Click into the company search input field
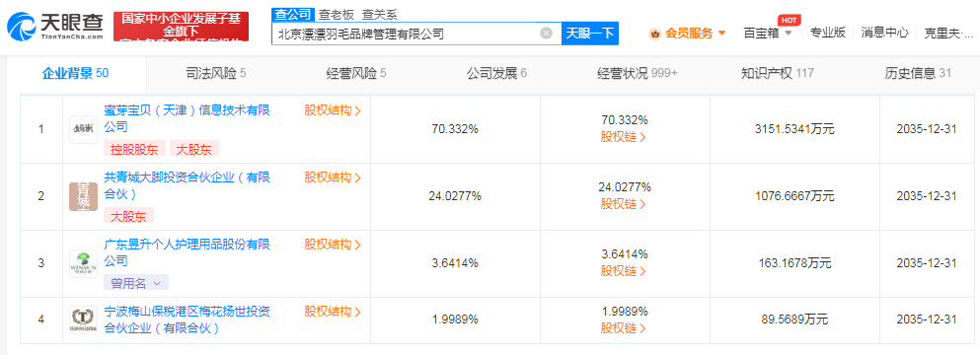This screenshot has height=355, width=980. point(407,34)
